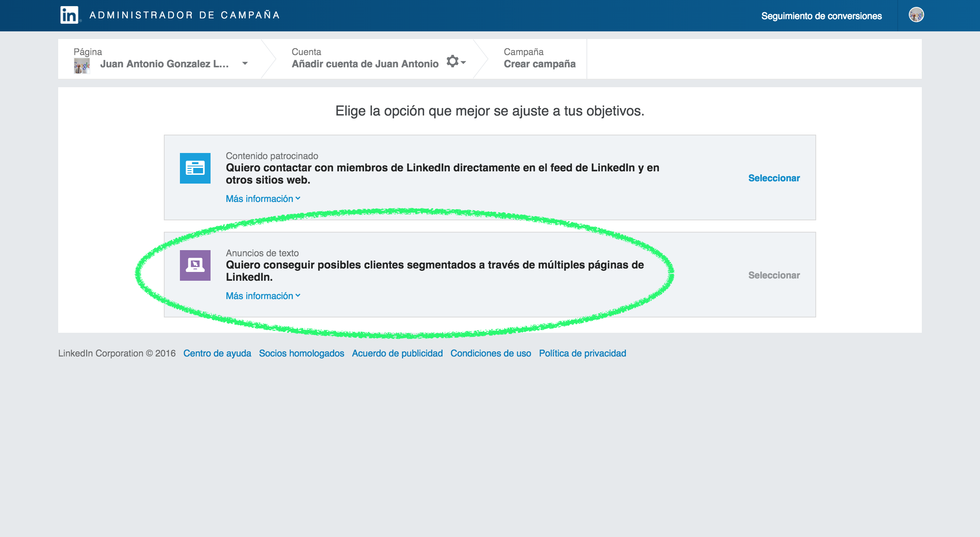This screenshot has width=980, height=537.
Task: Open the Política de privacidad link
Action: click(x=583, y=353)
